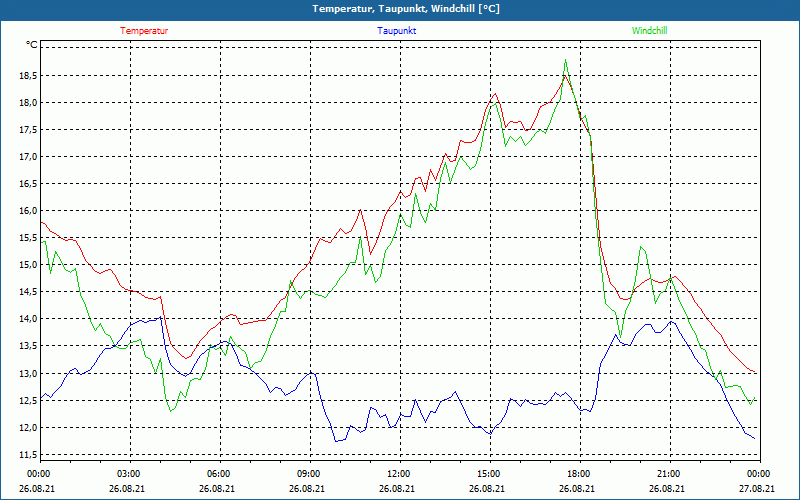Click the 16,0 y-axis value
The height and width of the screenshot is (500, 800).
29,211
